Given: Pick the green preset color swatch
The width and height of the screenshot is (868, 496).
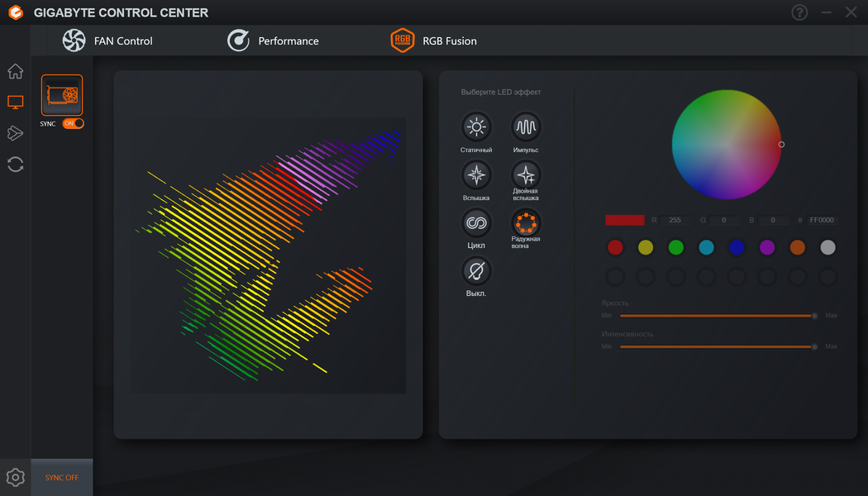Looking at the screenshot, I should pos(676,247).
